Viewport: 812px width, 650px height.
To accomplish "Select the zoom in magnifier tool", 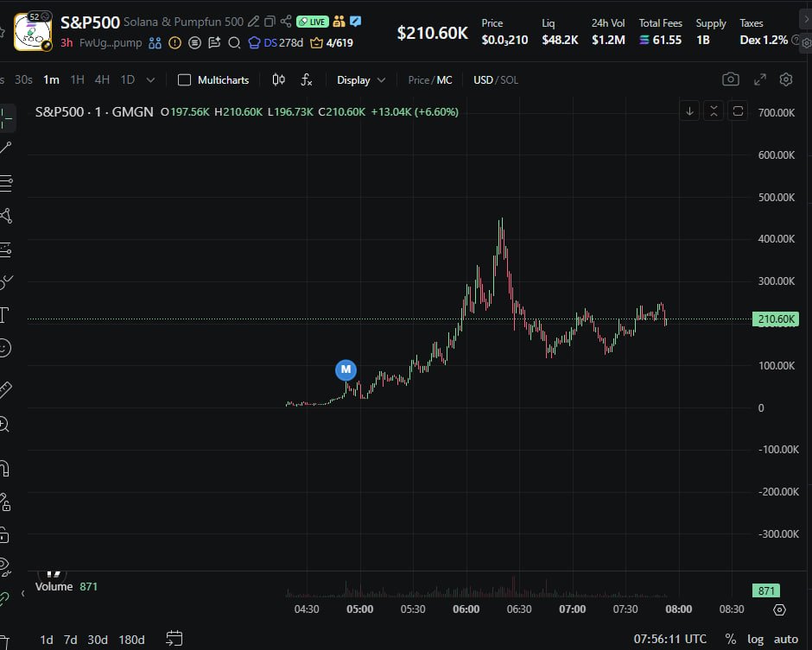I will (x=4, y=425).
